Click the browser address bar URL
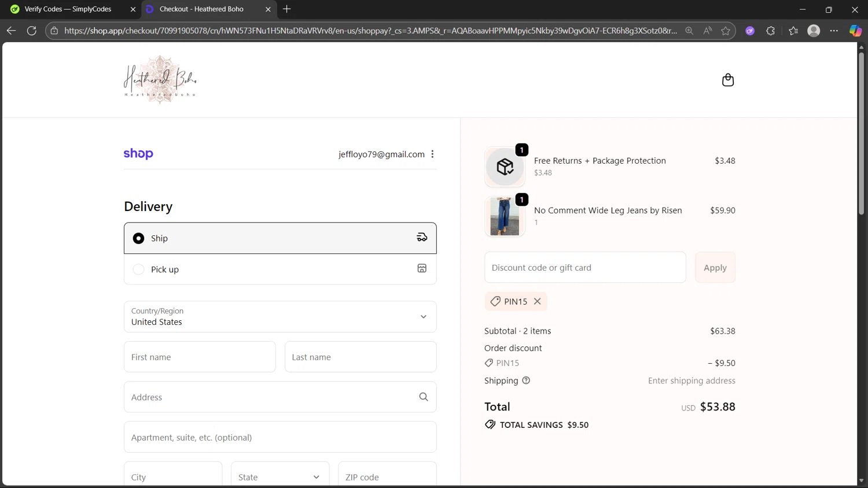868x488 pixels. click(x=370, y=31)
